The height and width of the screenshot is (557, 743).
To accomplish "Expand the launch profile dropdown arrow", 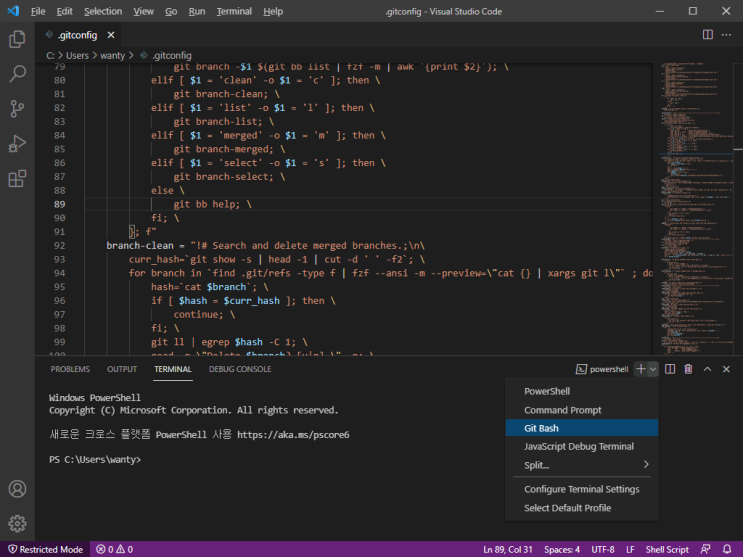I will pos(653,369).
